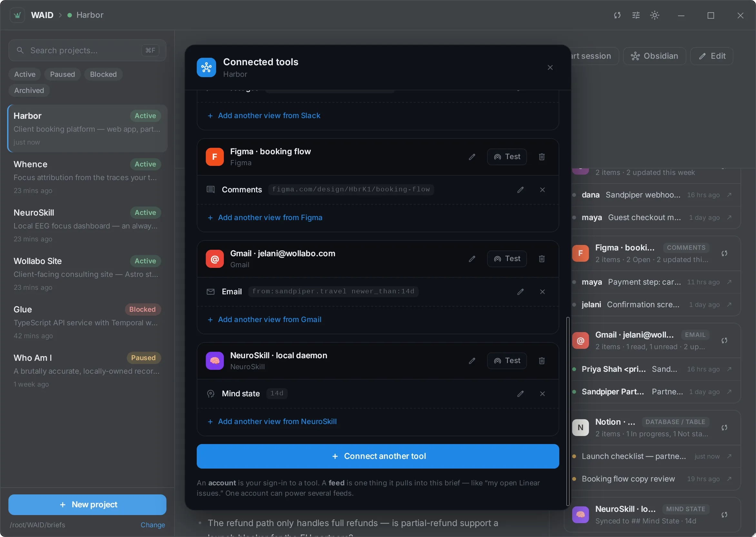Click WAID breadcrumb in title bar
This screenshot has height=537, width=756.
tap(42, 15)
